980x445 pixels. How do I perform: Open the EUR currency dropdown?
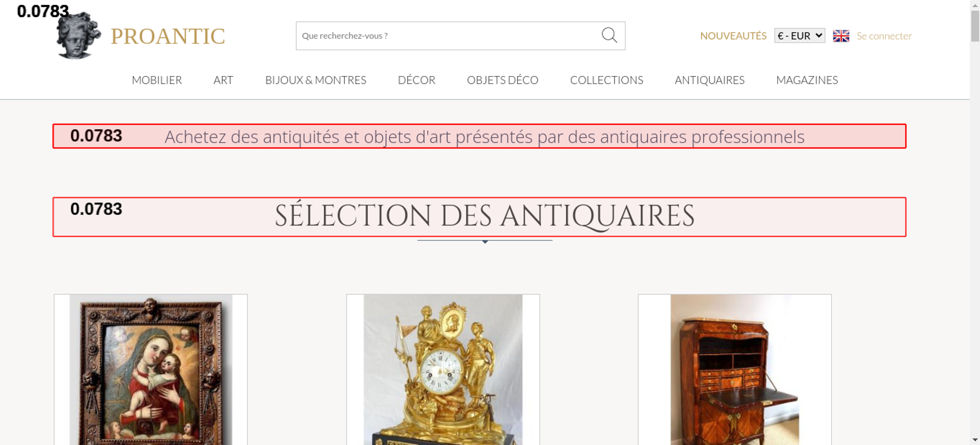click(799, 36)
